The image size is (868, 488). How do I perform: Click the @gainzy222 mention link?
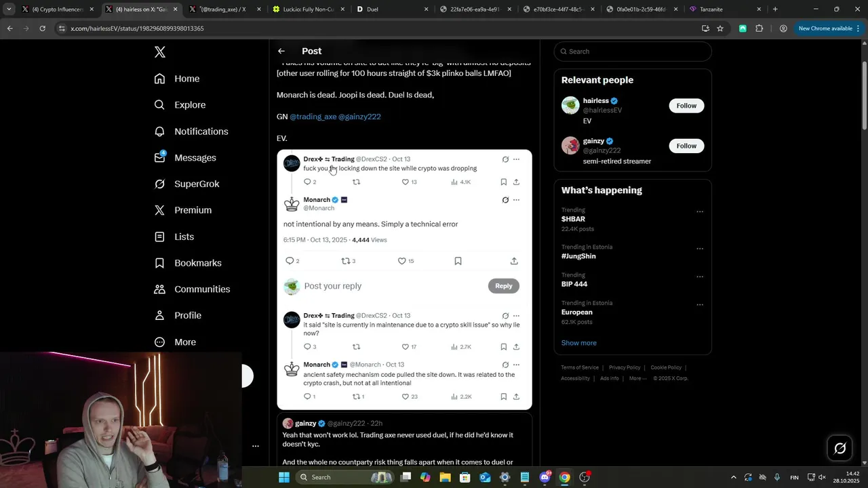[x=359, y=117]
